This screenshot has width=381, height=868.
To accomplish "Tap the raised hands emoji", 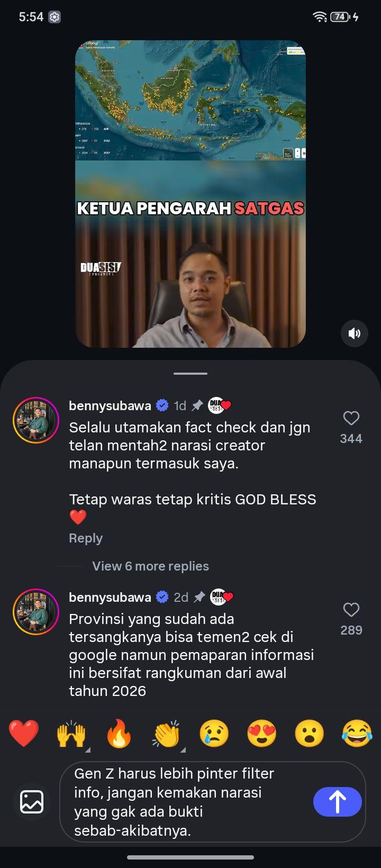I will pyautogui.click(x=71, y=734).
